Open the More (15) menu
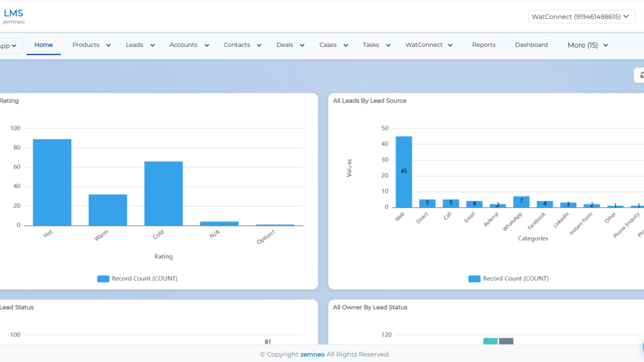 [588, 45]
